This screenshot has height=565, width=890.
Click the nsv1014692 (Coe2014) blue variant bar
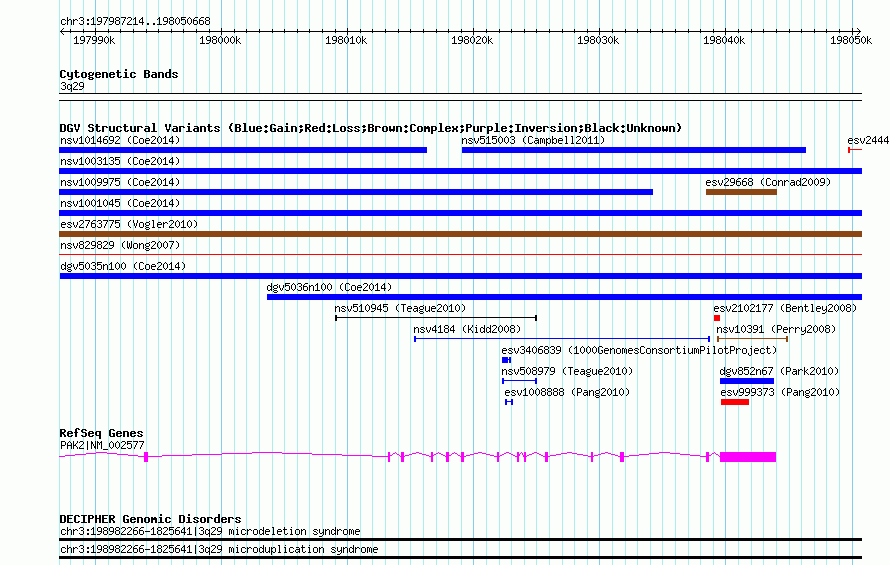tap(243, 150)
